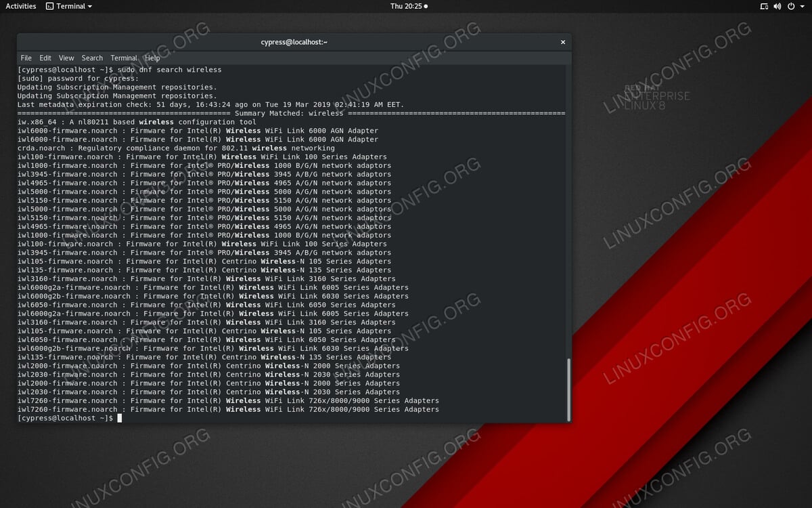Click the 'sudo dnf search wireless' command line
The width and height of the screenshot is (812, 508).
click(x=120, y=70)
